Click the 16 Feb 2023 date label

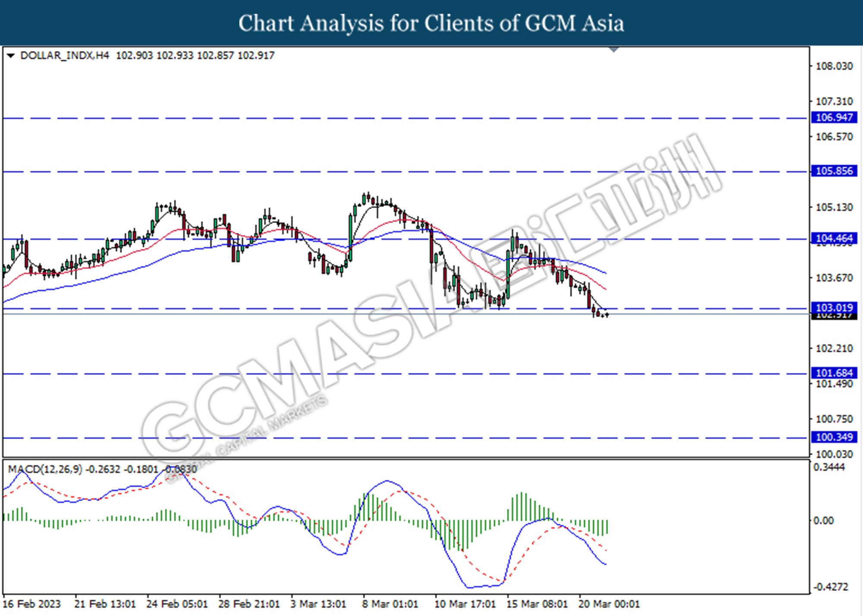32,604
